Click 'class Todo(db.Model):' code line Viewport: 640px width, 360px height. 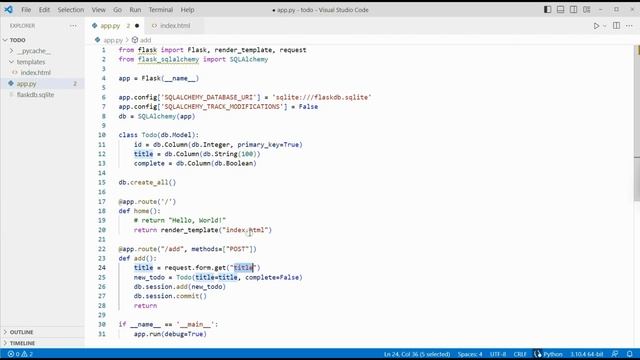[159, 135]
